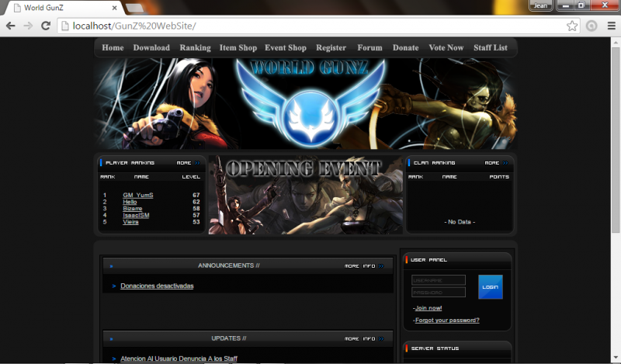Viewport: 621px width, 364px height.
Task: Close the World GunZ tab
Action: point(114,8)
